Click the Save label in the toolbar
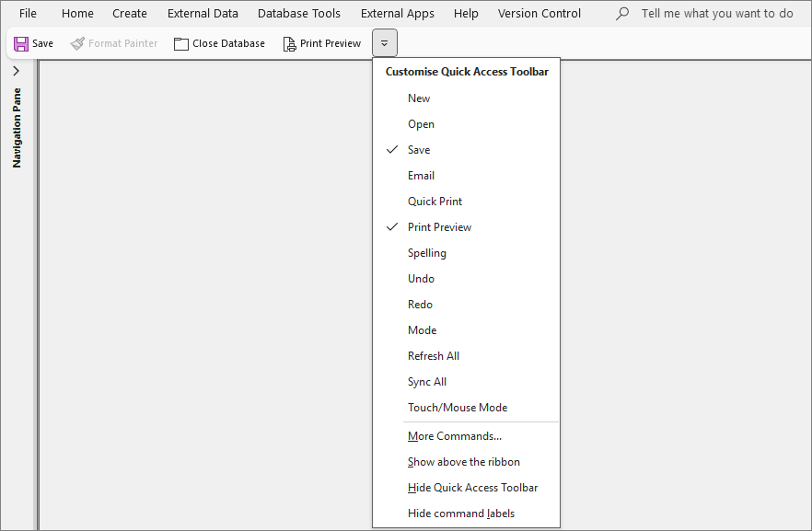This screenshot has height=531, width=812. [42, 43]
